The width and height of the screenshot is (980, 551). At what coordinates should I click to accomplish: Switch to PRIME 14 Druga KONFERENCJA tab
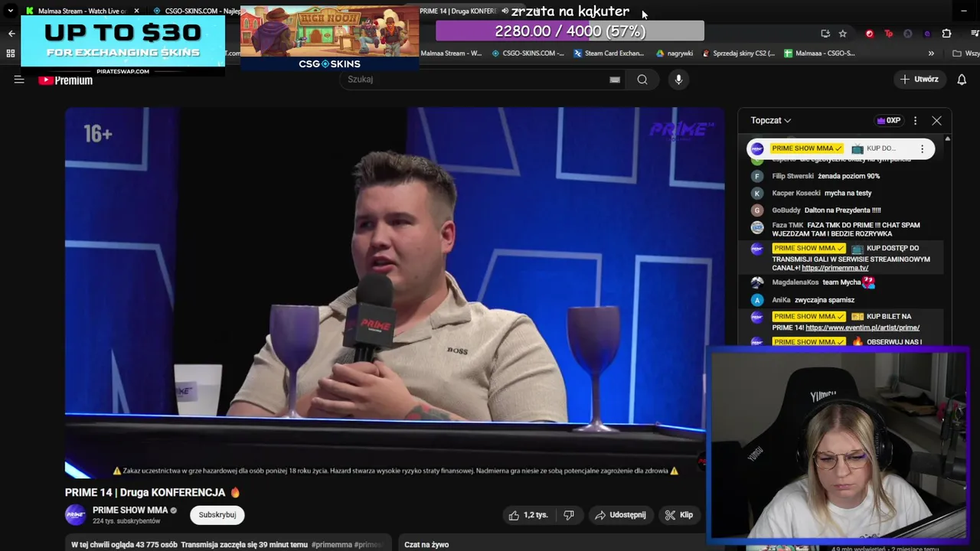tap(458, 11)
